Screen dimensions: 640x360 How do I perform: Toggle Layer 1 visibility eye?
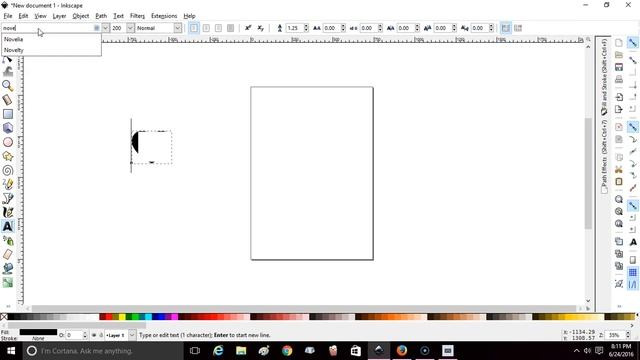(x=93, y=335)
